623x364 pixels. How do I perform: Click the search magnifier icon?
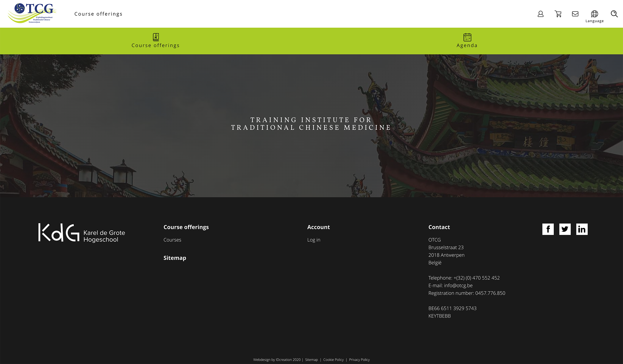point(614,14)
